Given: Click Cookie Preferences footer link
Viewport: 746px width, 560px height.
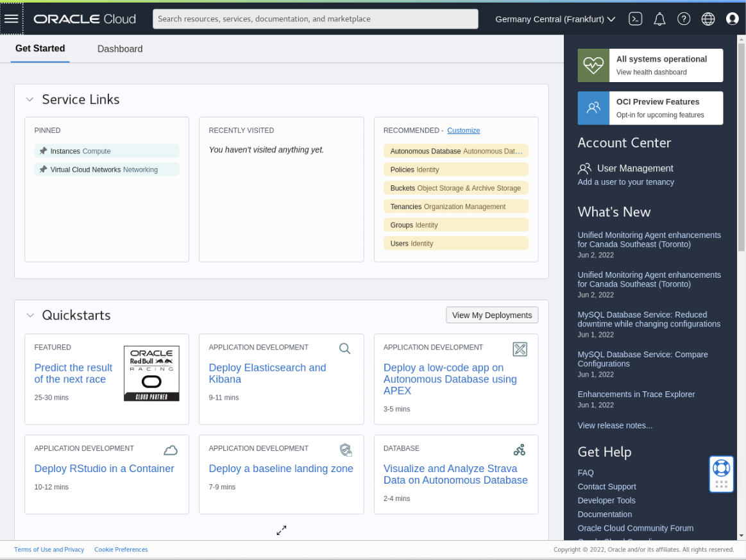Looking at the screenshot, I should click(x=121, y=550).
